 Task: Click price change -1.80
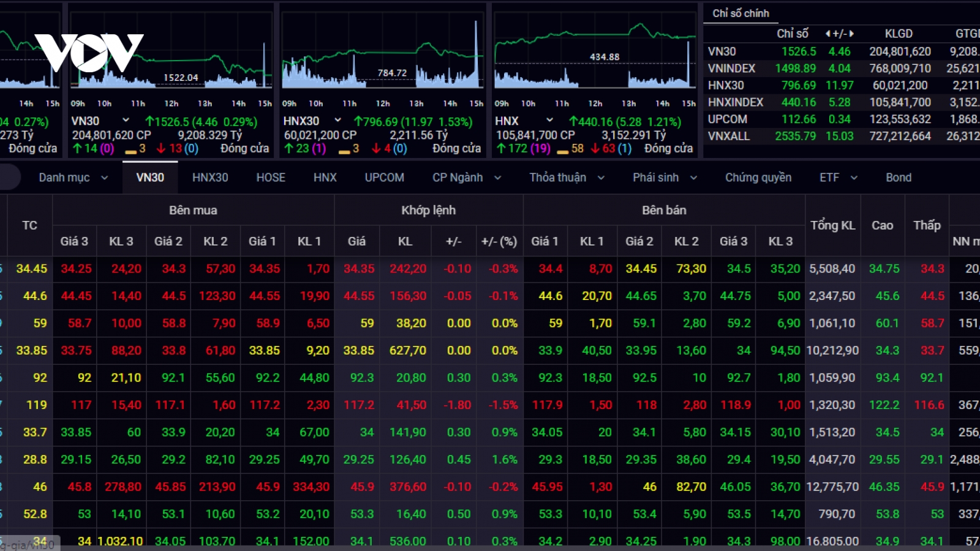tap(458, 405)
